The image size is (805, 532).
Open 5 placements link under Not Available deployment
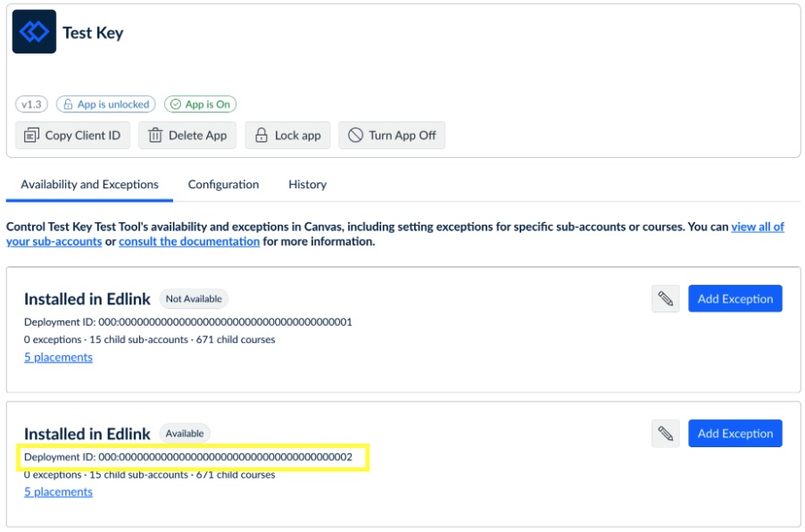tap(59, 357)
